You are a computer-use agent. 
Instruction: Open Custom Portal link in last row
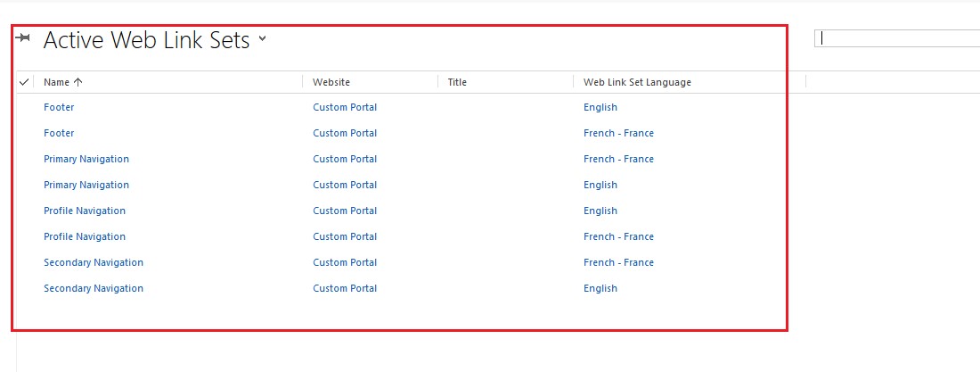345,288
